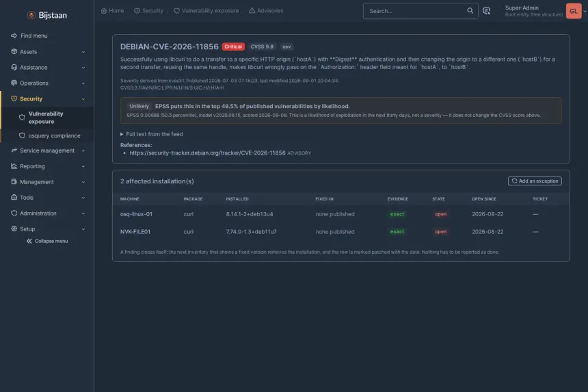The image size is (588, 392).
Task: Click the Operations icon in sidebar
Action: click(x=14, y=83)
